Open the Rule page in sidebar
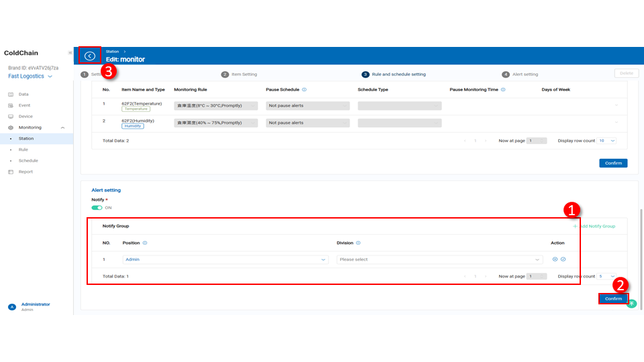Viewport: 644px width, 362px height. [23, 149]
